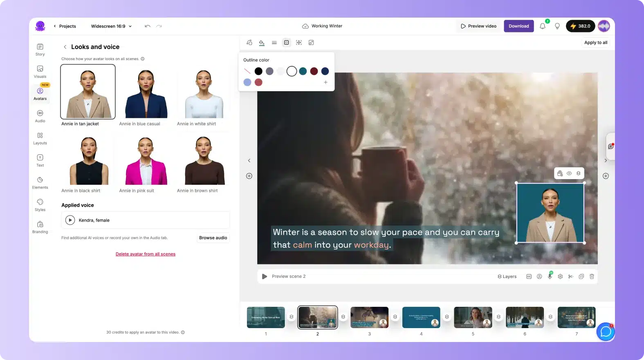Screen dimensions: 644x360
Task: Click Apply to all button
Action: (596, 43)
